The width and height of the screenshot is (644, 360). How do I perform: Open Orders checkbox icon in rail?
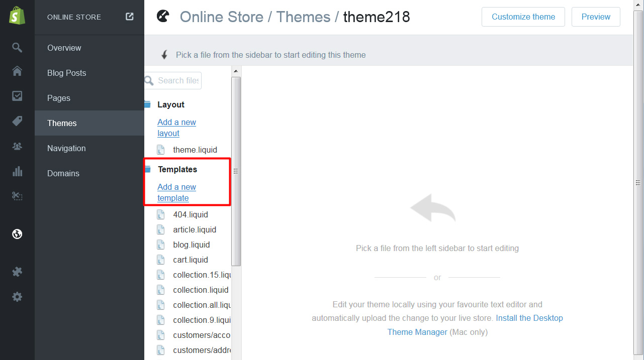(17, 96)
